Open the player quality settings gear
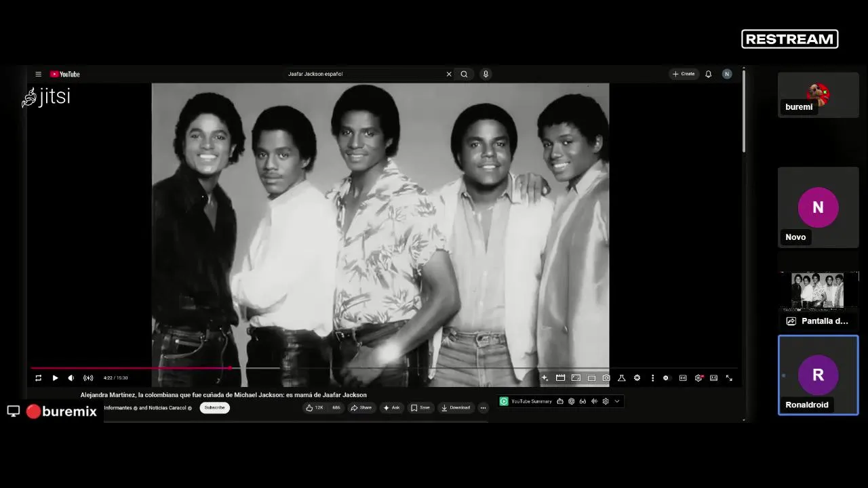This screenshot has width=868, height=488. [698, 378]
